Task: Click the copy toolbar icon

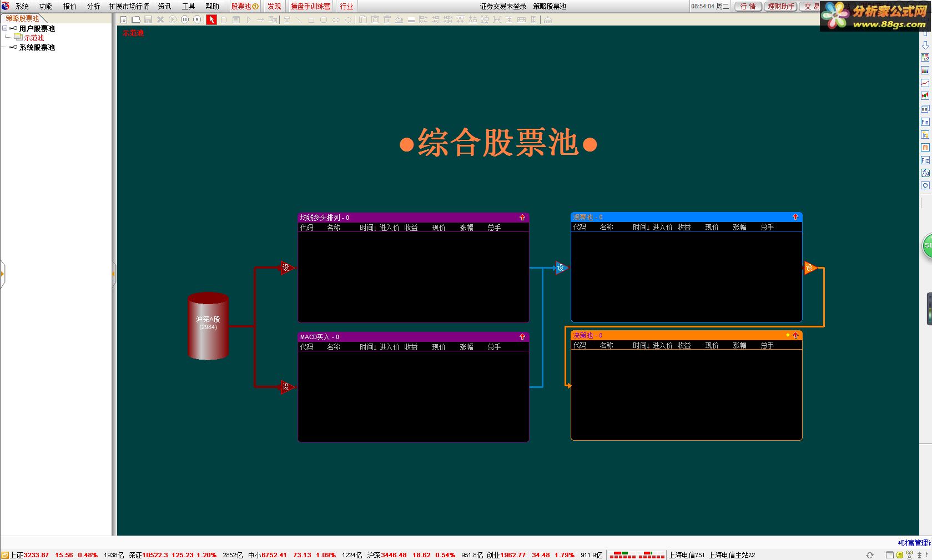Action: point(362,19)
